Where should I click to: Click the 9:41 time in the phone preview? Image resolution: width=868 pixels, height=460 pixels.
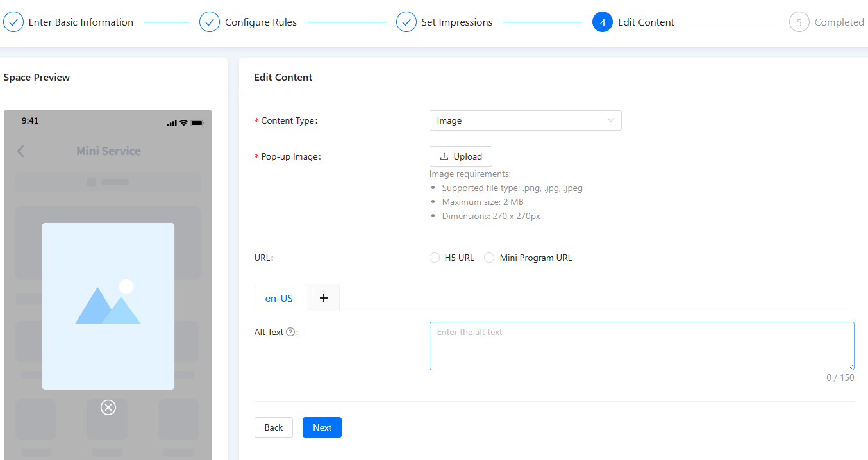click(30, 120)
